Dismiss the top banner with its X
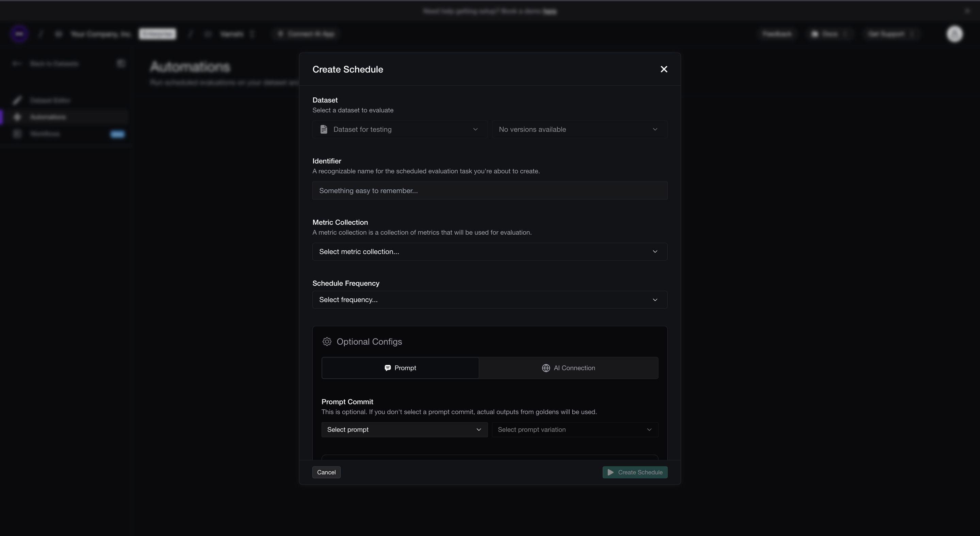980x536 pixels. point(967,11)
